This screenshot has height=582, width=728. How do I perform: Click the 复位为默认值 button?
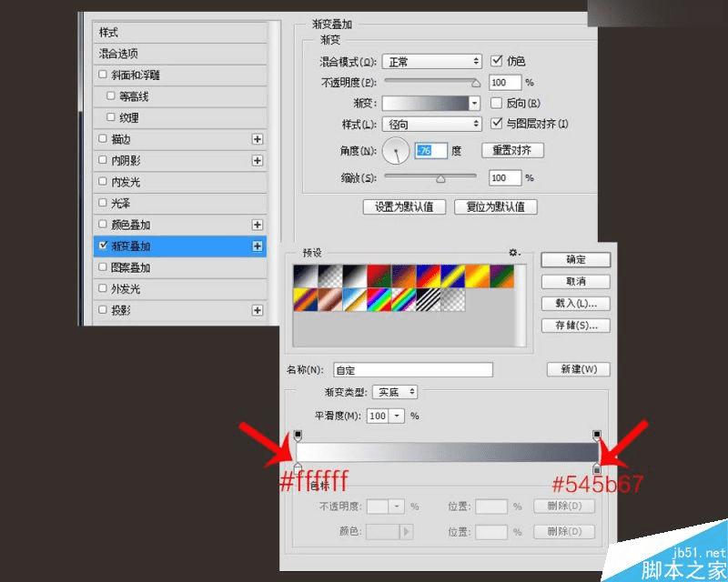click(495, 207)
